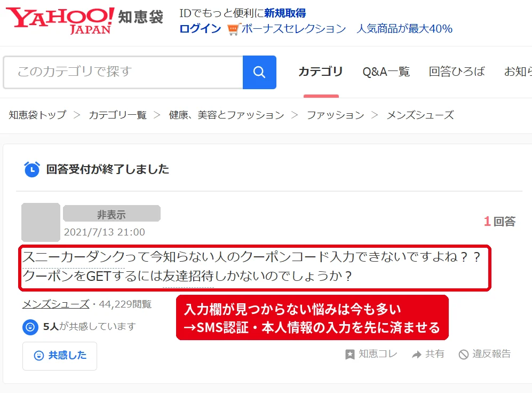This screenshot has height=393, width=532.
Task: Go to ファッション breadcrumb
Action: pos(335,115)
